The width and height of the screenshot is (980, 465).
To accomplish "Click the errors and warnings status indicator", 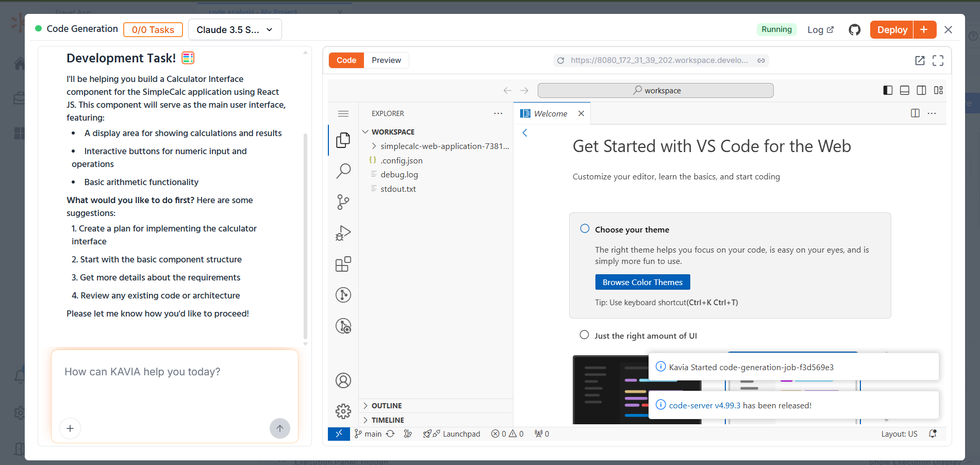I will [x=507, y=434].
